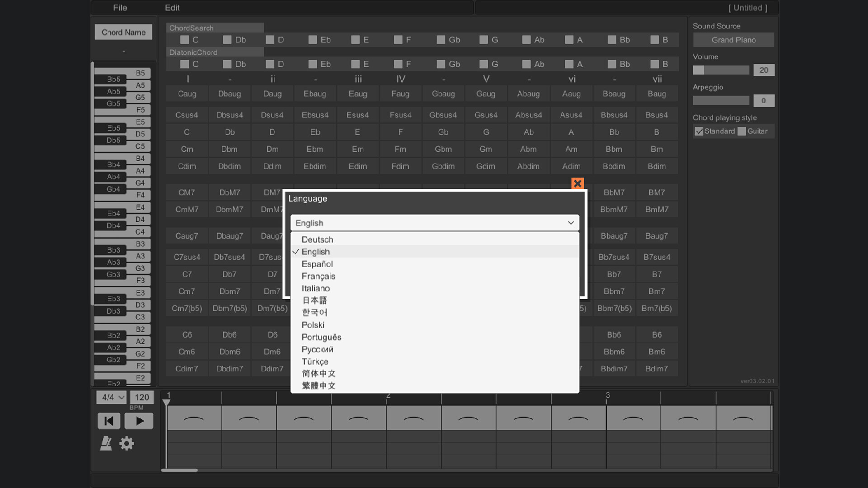Open the 4/4 time signature dropdown
Viewport: 868px width, 488px height.
pyautogui.click(x=110, y=398)
